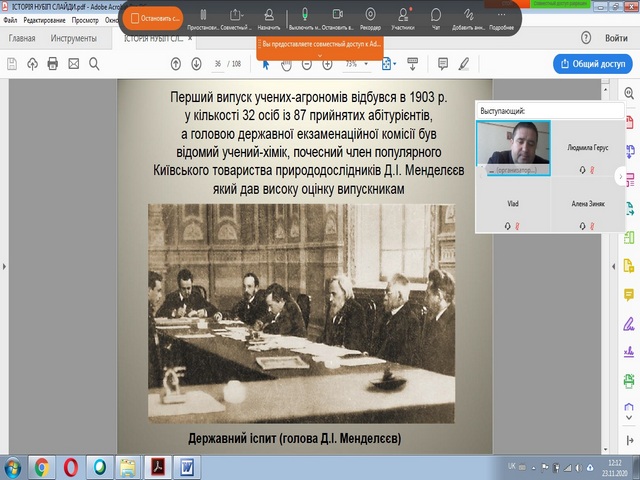
Task: Click the organizer's video thumbnail
Action: 513,149
